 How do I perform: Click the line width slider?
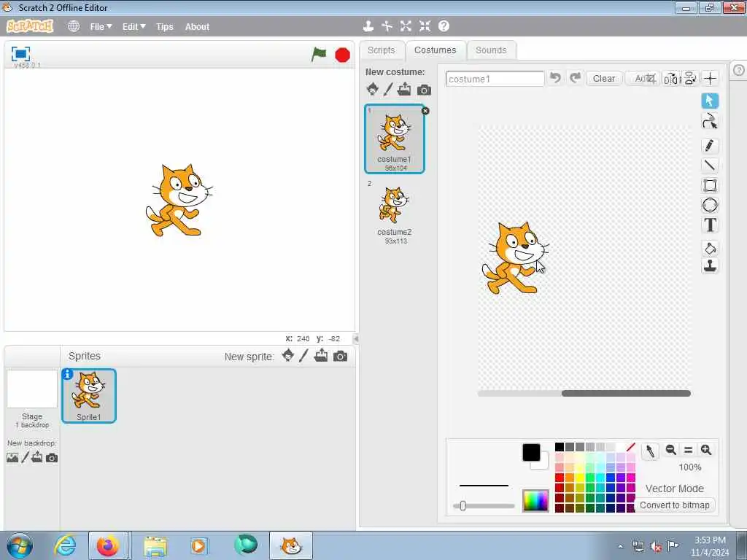coord(484,506)
